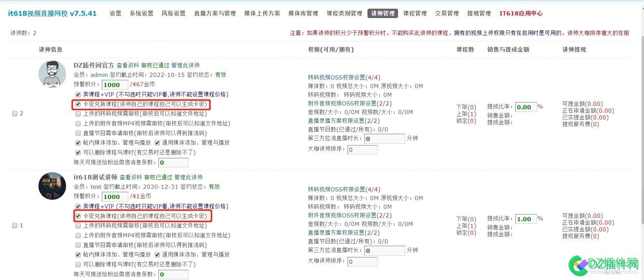
Task: Edit 微信消息条数 field for DZ插件网官方
Action: [173, 162]
